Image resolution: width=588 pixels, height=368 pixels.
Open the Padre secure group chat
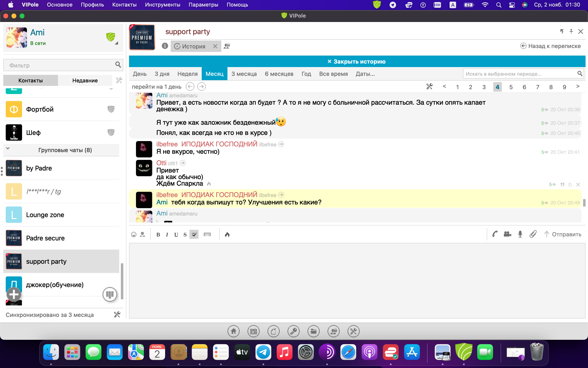coord(61,238)
